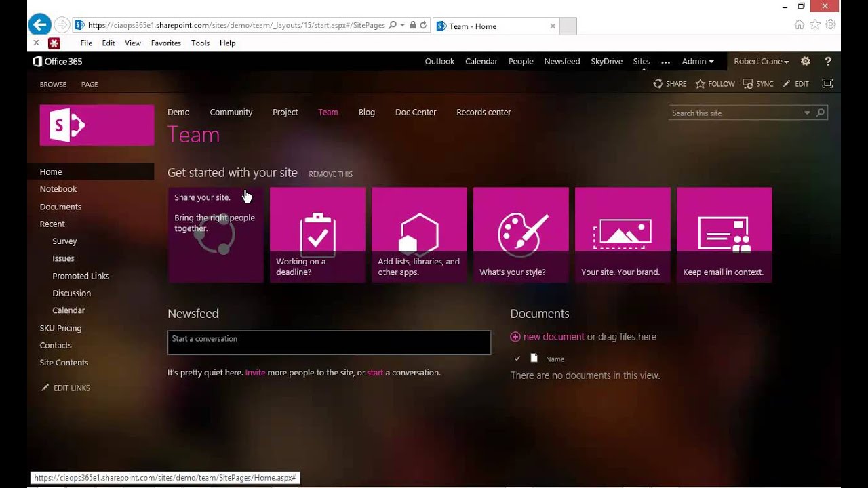Switch to the PAGE ribbon tab
The width and height of the screenshot is (868, 488).
pyautogui.click(x=90, y=85)
